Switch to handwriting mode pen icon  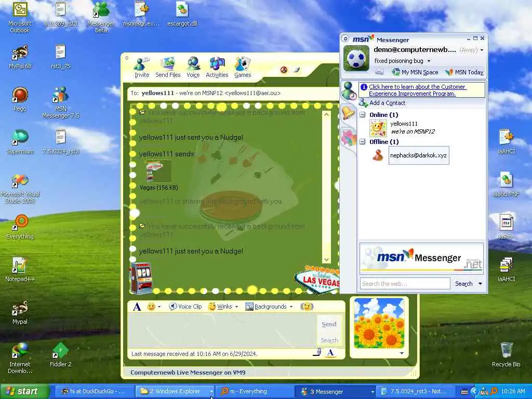[317, 353]
